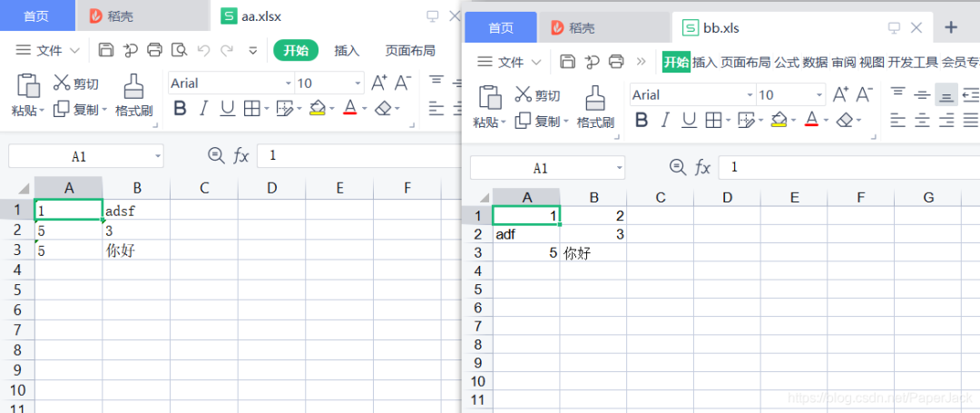This screenshot has height=413, width=980.
Task: Select 开始 tab in aa.xlsx window
Action: [296, 51]
